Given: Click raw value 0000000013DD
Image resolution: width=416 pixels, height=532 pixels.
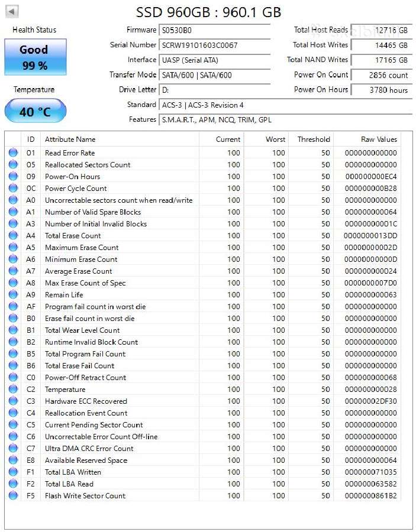Looking at the screenshot, I should (x=370, y=235).
